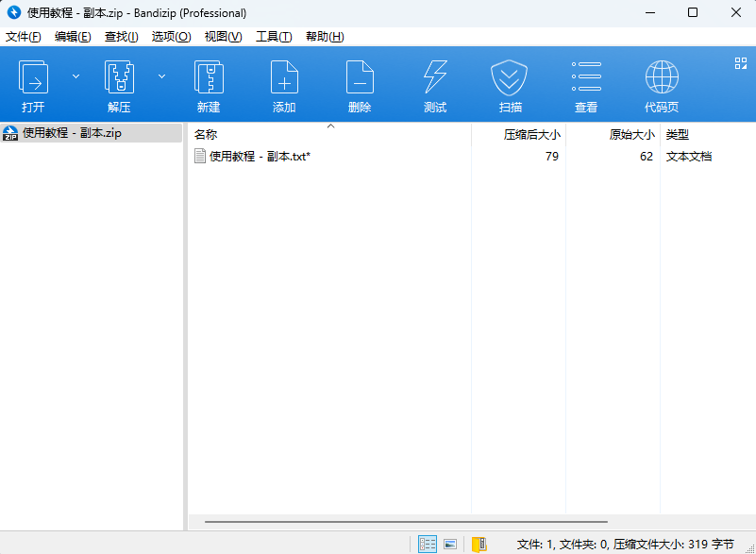The image size is (756, 554).
Task: Click the compressed size value 79
Action: [552, 157]
